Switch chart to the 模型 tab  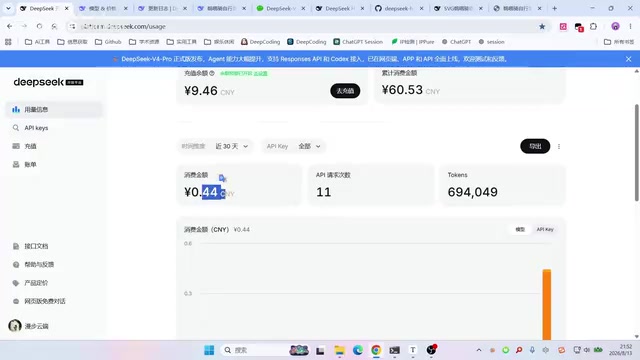(x=520, y=229)
